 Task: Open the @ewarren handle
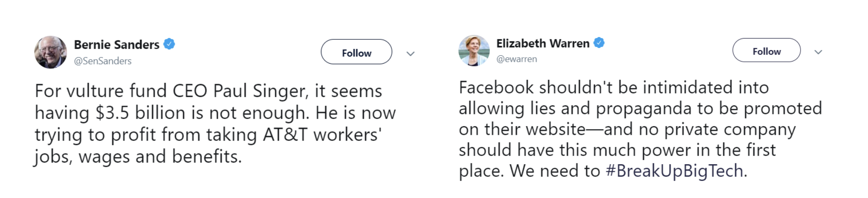point(517,59)
